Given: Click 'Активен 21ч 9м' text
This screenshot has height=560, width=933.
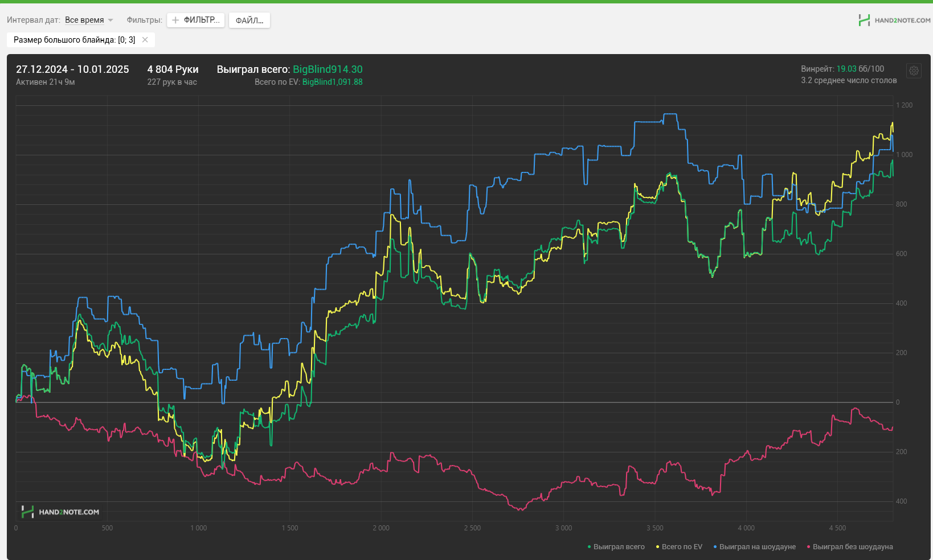Looking at the screenshot, I should coord(46,82).
